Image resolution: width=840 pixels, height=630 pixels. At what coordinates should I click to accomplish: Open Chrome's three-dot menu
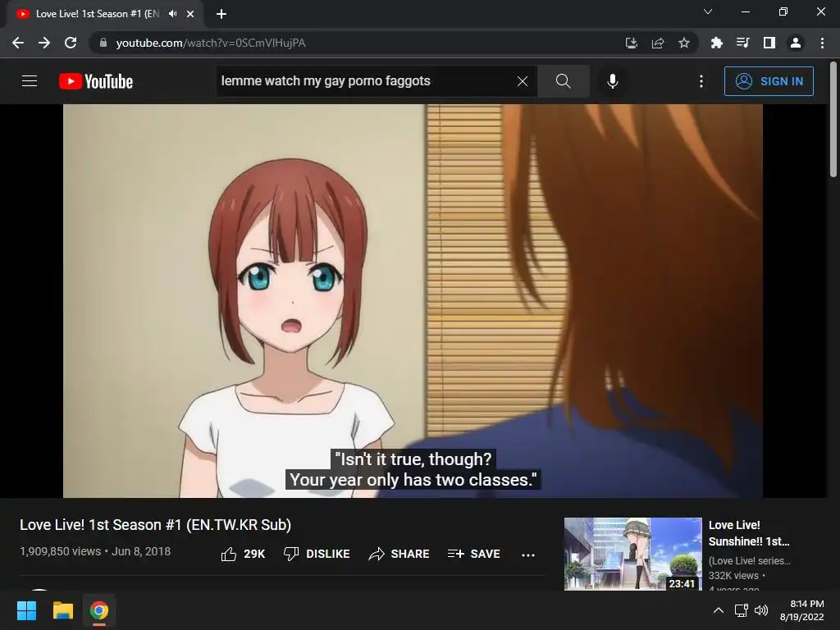[x=822, y=43]
